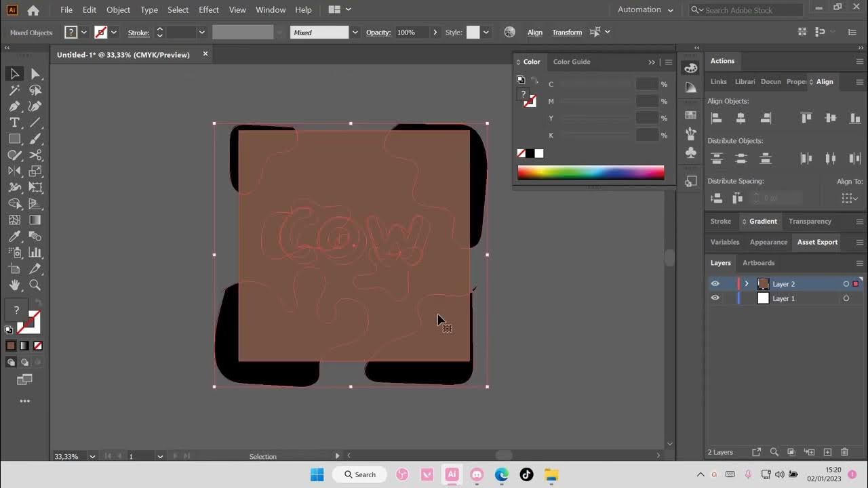Select the Selection tool arrow
The height and width of the screenshot is (488, 868).
coord(14,74)
